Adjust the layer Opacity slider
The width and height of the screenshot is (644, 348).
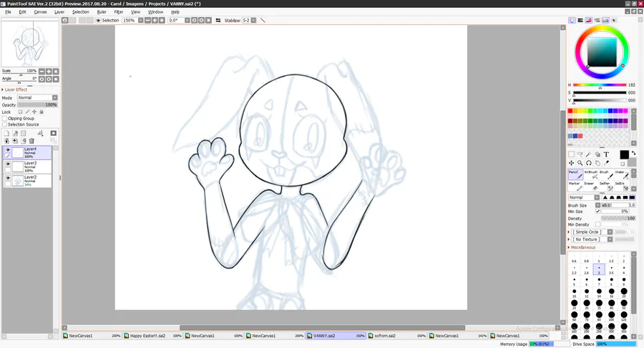pos(37,104)
